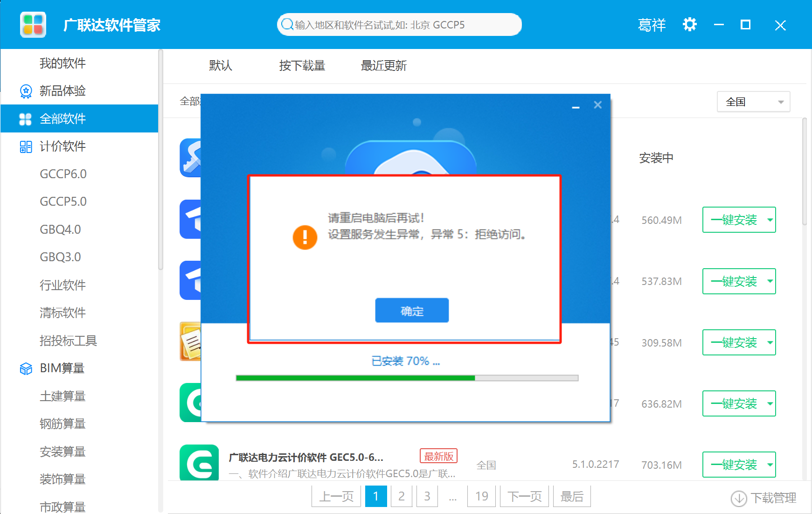The image size is (812, 514).
Task: Go to page 1
Action: (376, 496)
